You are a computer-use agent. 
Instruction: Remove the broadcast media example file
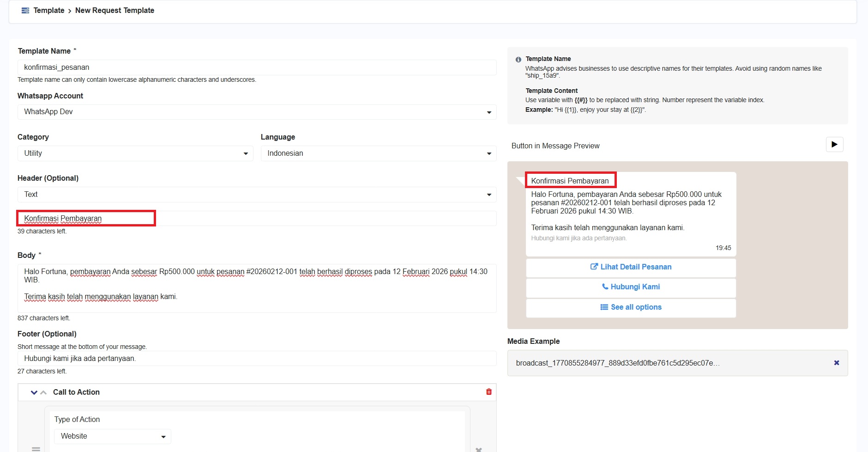pos(836,363)
